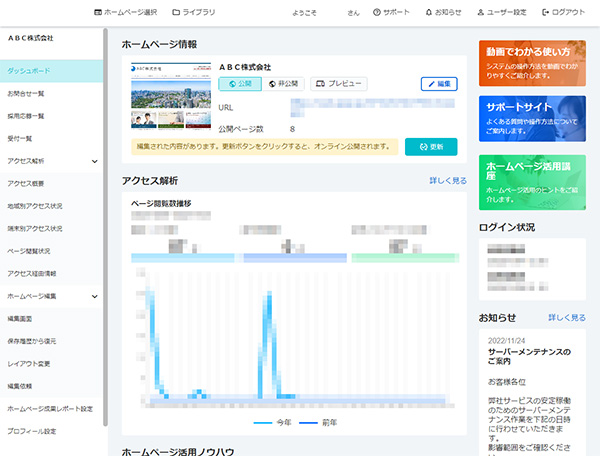Click the Support question mark icon
The width and height of the screenshot is (600, 456).
pos(377,12)
